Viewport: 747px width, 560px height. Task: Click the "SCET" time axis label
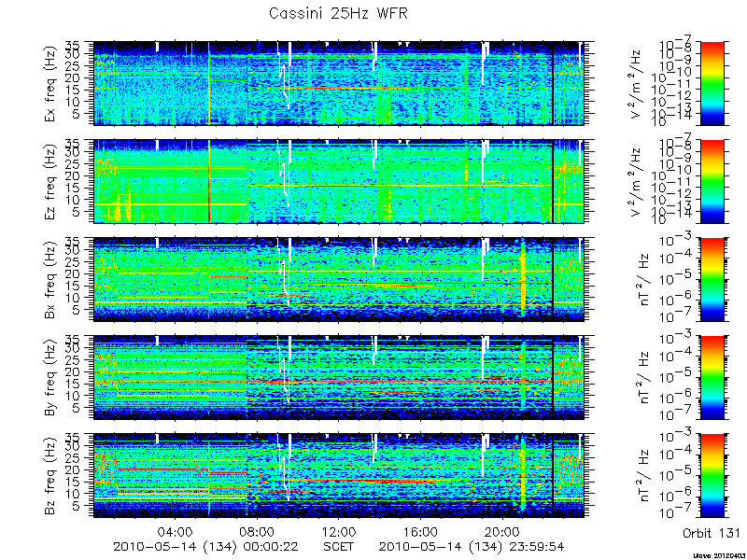point(339,546)
